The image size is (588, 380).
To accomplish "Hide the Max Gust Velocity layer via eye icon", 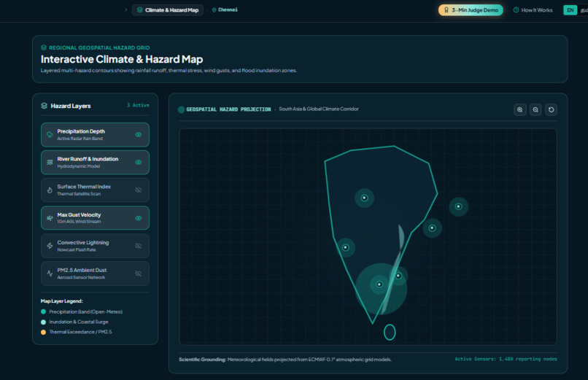I will click(139, 218).
